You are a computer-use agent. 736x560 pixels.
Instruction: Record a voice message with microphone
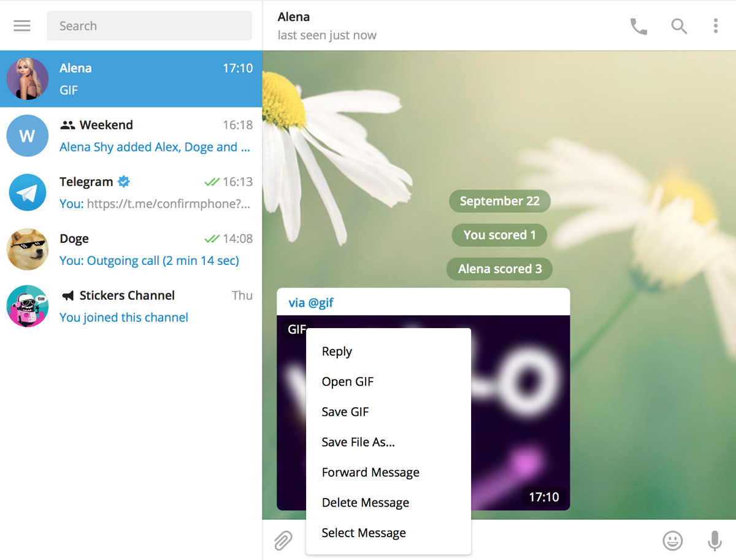tap(715, 540)
